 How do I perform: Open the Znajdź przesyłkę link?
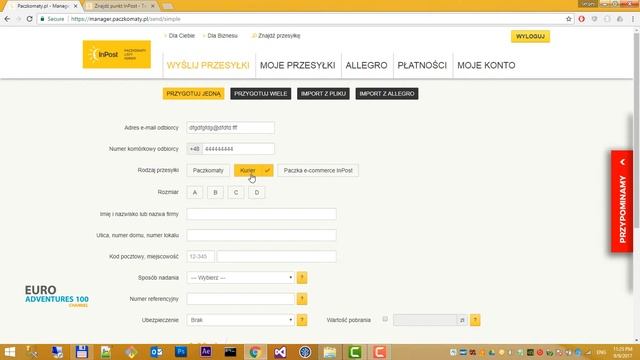tap(279, 36)
